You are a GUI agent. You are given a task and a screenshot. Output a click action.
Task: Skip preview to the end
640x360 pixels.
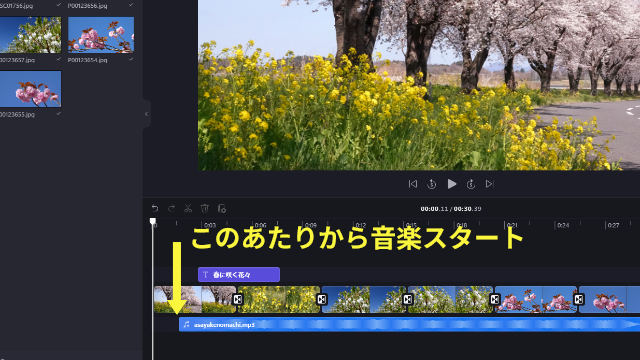point(489,184)
